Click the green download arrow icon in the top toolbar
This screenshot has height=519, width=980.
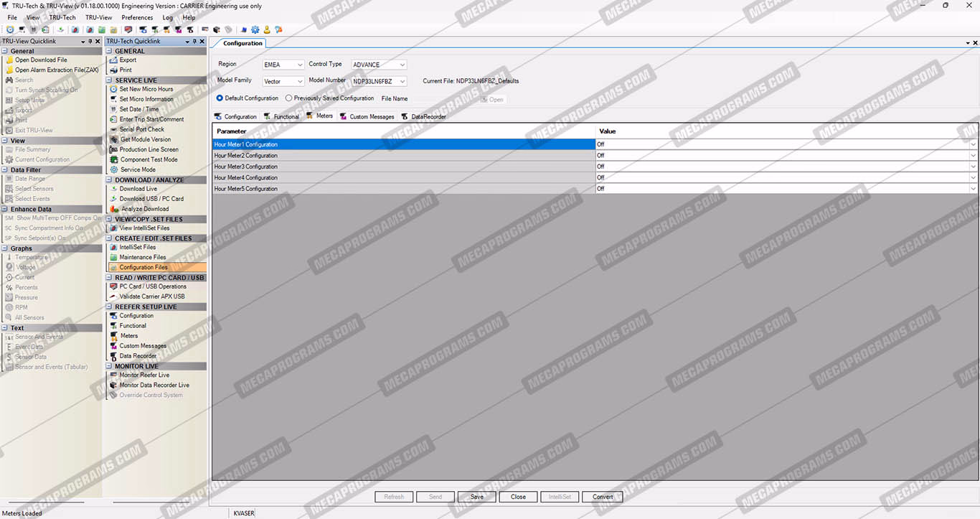coord(61,29)
